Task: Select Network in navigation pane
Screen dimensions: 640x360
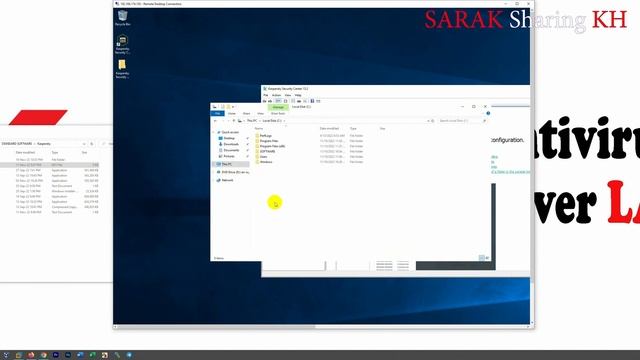Action: point(225,180)
